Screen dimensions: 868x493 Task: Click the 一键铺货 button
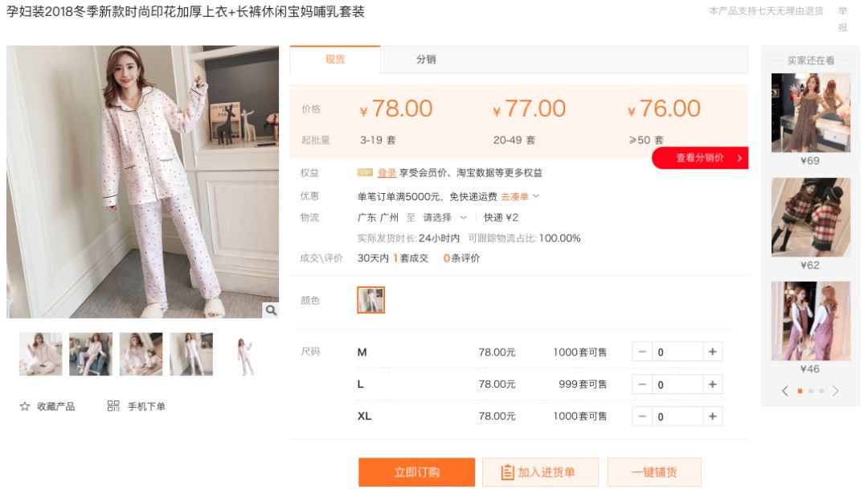pyautogui.click(x=654, y=472)
